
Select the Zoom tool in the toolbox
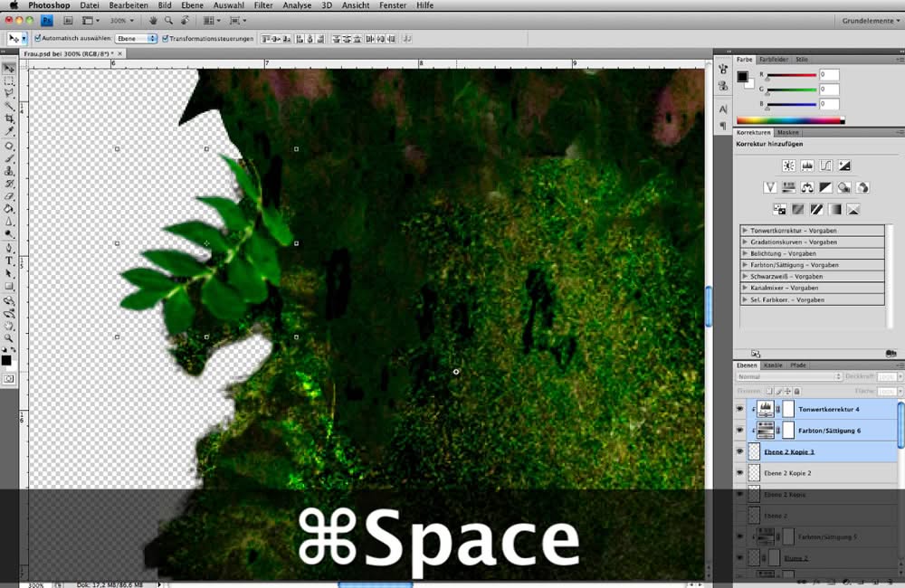tap(9, 338)
